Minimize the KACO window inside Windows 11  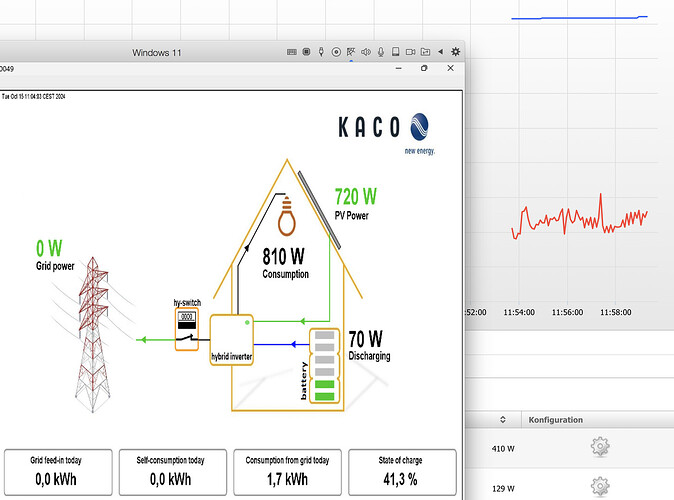tap(399, 68)
